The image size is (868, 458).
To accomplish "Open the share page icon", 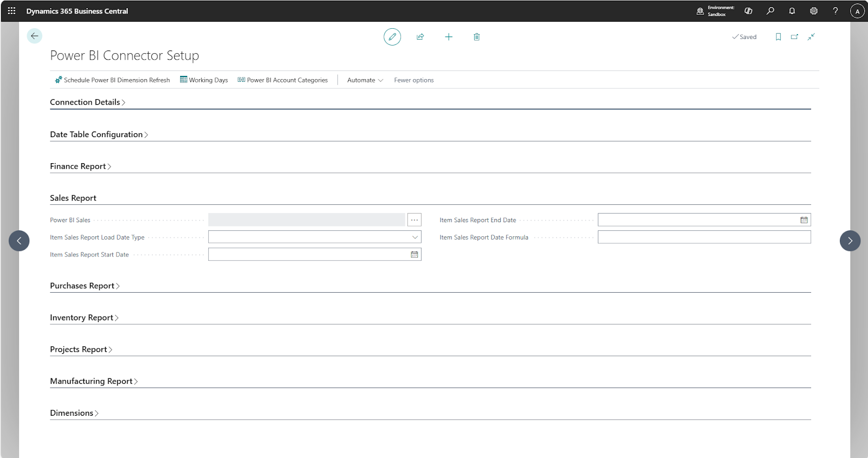I will tap(420, 37).
